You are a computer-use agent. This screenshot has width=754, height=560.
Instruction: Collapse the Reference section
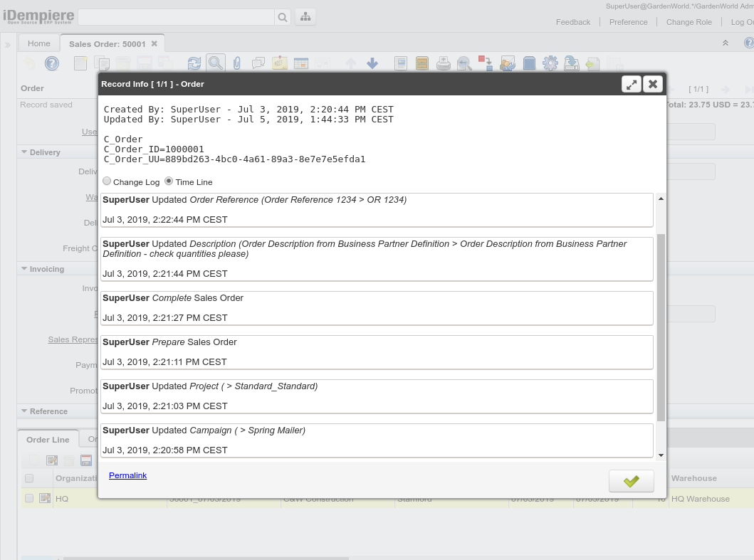(x=23, y=411)
